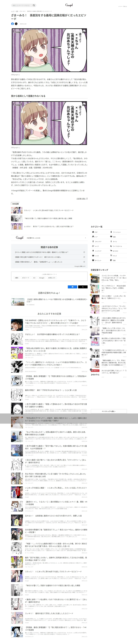Share article on X icon under title
Screen dimensions: 138x644
click(16, 24)
